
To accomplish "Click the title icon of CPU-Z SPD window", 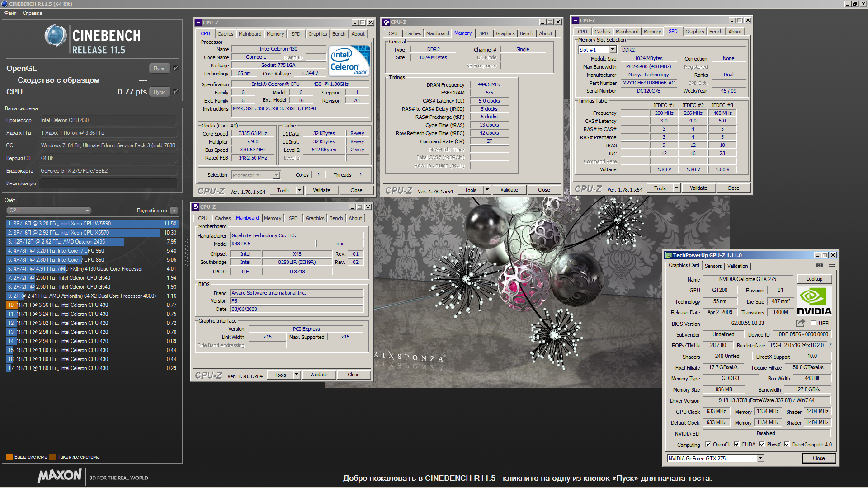I will (x=575, y=20).
